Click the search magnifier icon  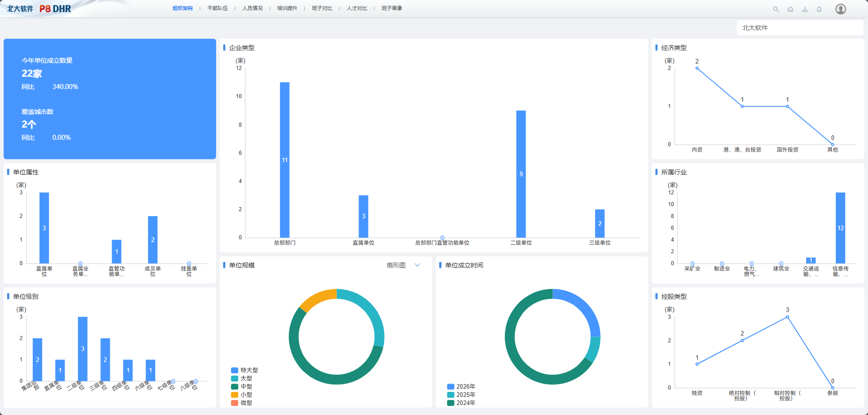(776, 9)
